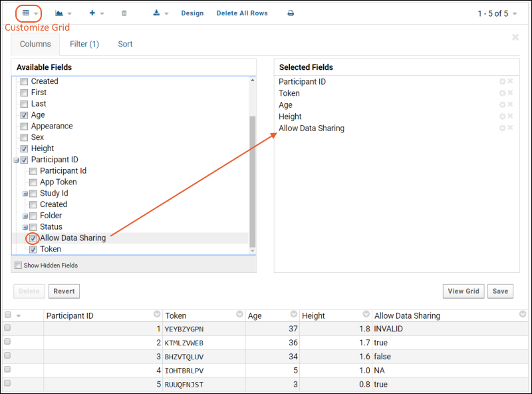Click the Design button
Image resolution: width=532 pixels, height=394 pixels.
pyautogui.click(x=192, y=13)
